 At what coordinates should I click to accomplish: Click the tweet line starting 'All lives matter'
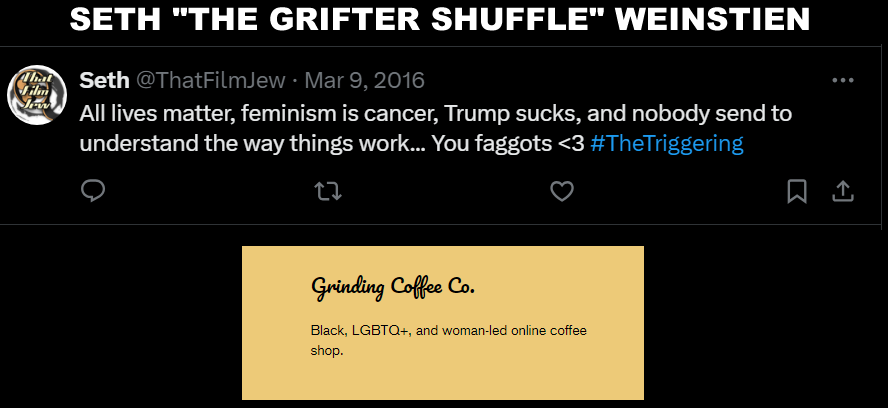pyautogui.click(x=436, y=114)
